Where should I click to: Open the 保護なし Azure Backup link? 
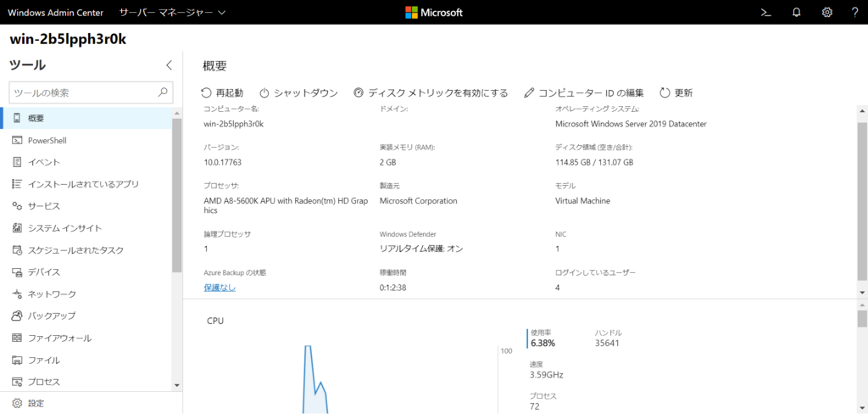[x=220, y=288]
